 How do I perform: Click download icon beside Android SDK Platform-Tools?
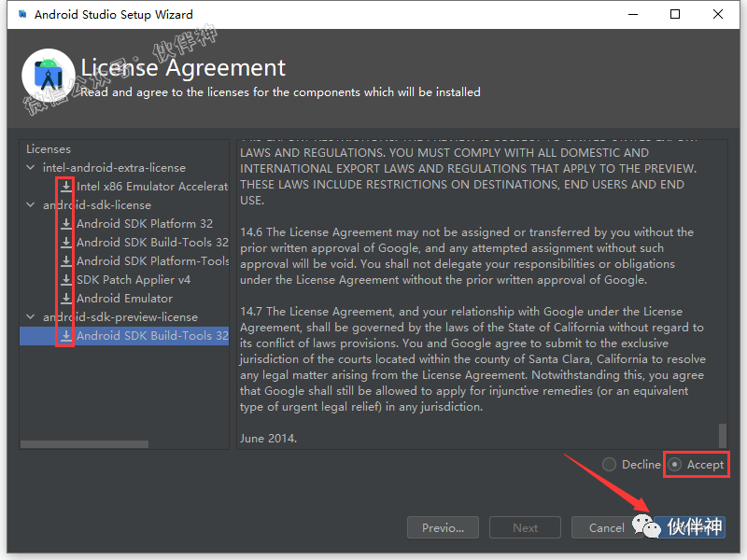click(66, 260)
